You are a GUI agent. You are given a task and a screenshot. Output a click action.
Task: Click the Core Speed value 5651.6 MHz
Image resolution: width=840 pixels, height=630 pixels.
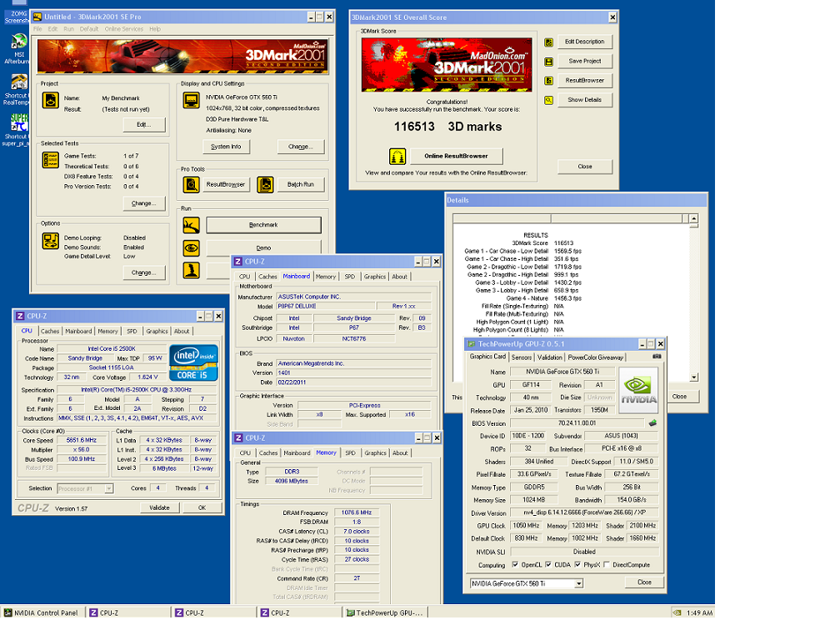tap(82, 440)
